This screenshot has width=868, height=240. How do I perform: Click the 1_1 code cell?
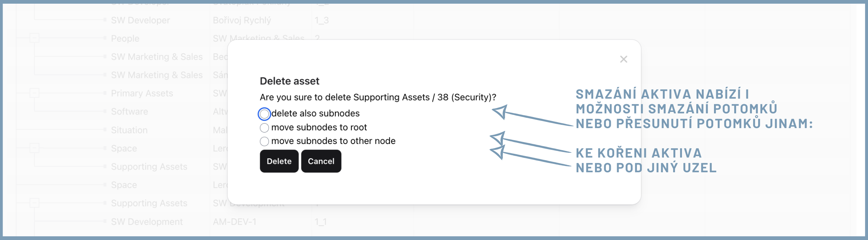point(320,222)
